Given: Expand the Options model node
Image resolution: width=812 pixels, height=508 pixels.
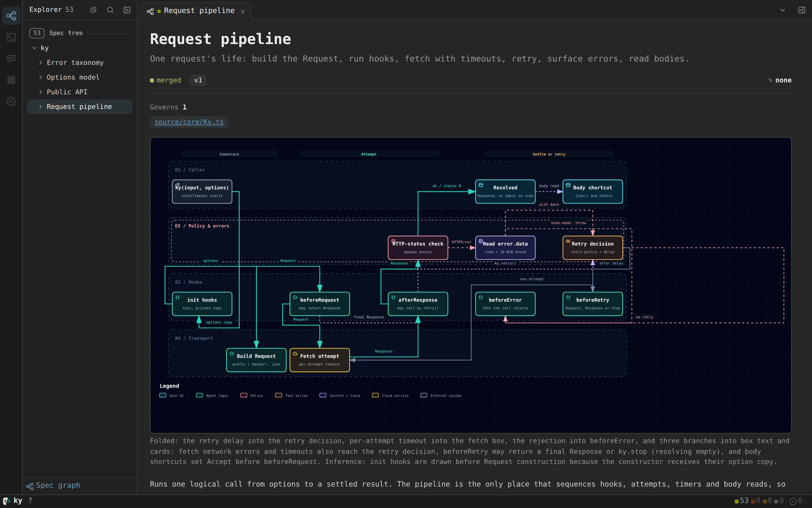Looking at the screenshot, I should click(41, 77).
